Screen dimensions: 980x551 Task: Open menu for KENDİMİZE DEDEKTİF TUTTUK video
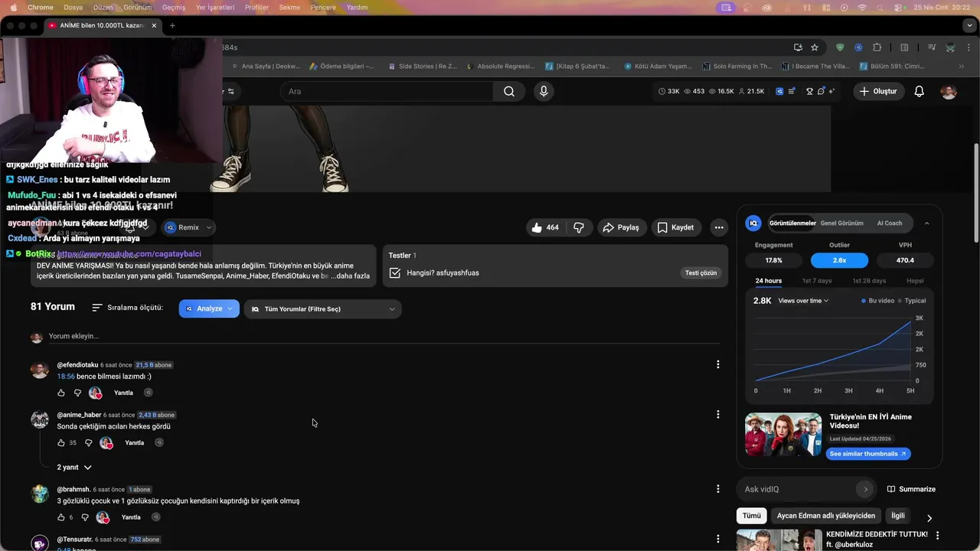937,536
